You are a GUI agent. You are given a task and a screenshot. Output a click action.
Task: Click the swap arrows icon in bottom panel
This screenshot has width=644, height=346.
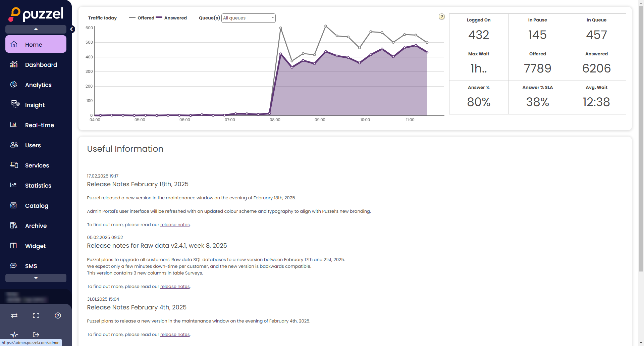click(x=14, y=315)
